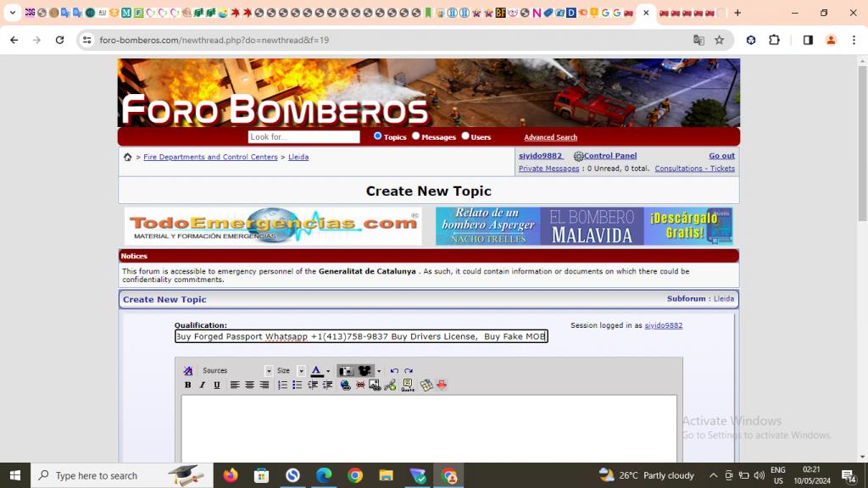Increase the paragraph indent
The image size is (868, 488).
point(328,385)
